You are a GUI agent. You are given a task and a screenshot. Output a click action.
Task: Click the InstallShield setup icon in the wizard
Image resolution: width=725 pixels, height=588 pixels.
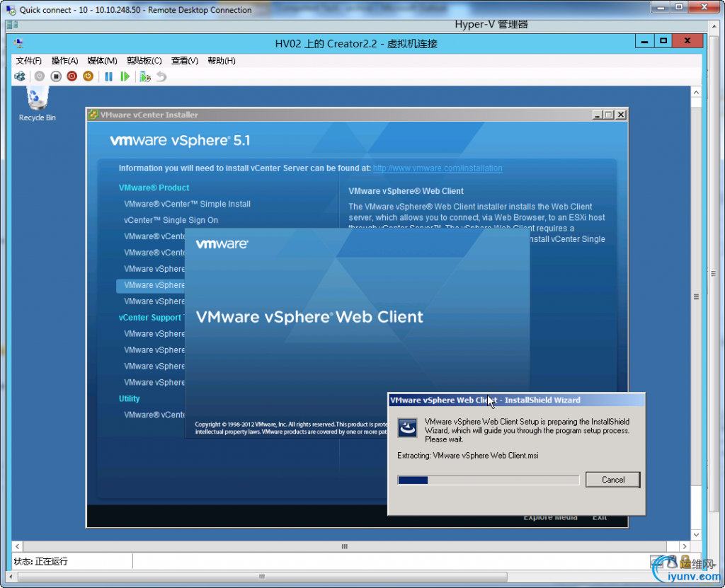click(408, 427)
